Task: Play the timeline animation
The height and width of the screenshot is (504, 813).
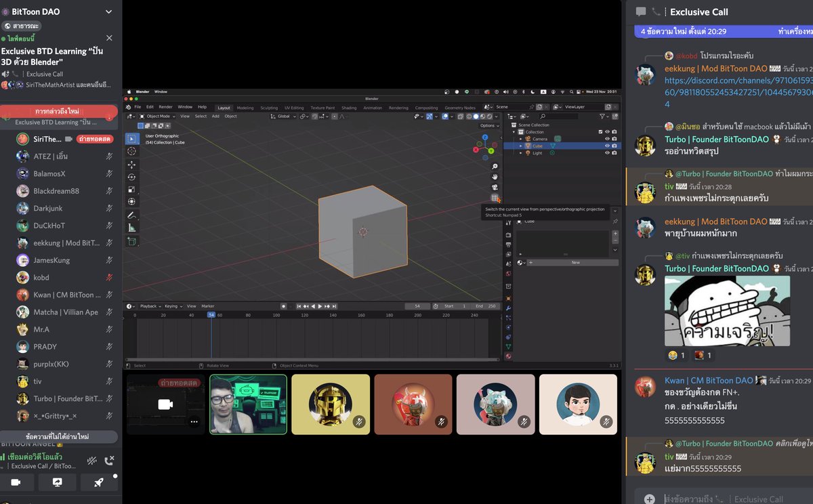Action: 320,306
